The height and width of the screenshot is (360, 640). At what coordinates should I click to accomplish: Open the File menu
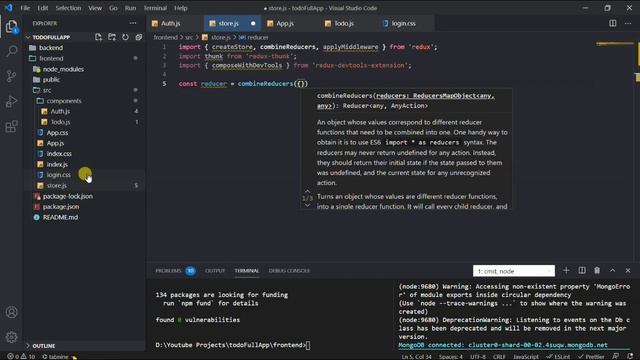pyautogui.click(x=25, y=8)
